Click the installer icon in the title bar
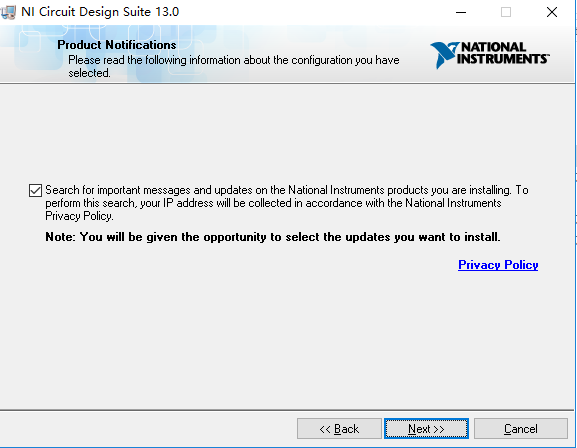This screenshot has height=448, width=577. click(x=8, y=12)
